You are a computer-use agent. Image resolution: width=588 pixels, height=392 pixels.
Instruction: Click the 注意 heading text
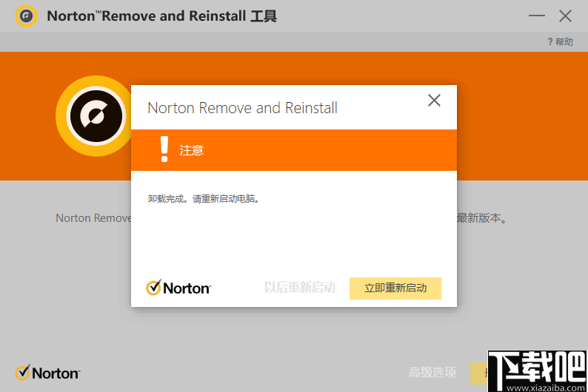pos(191,150)
